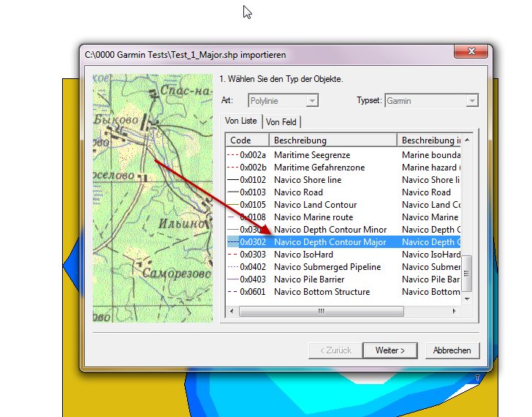The image size is (532, 417).
Task: Click the dashed line icon for 0x002b
Action: pos(233,168)
